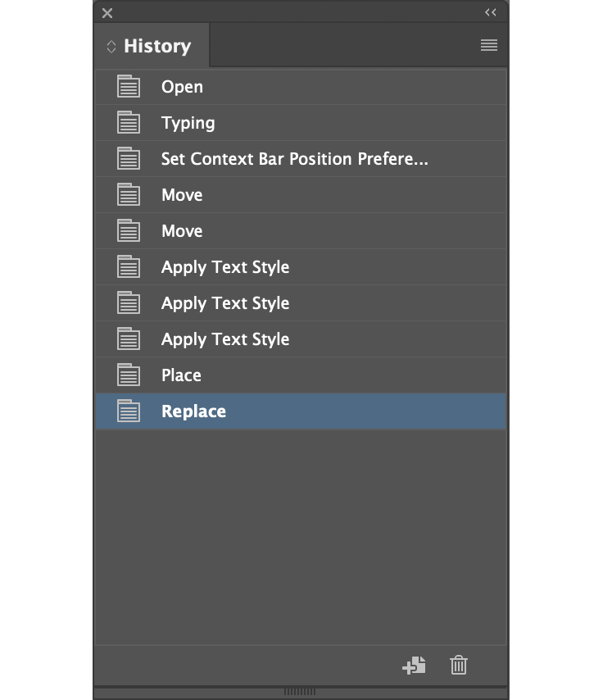The image size is (603, 700).
Task: Revert to the Open history state
Action: [x=182, y=87]
